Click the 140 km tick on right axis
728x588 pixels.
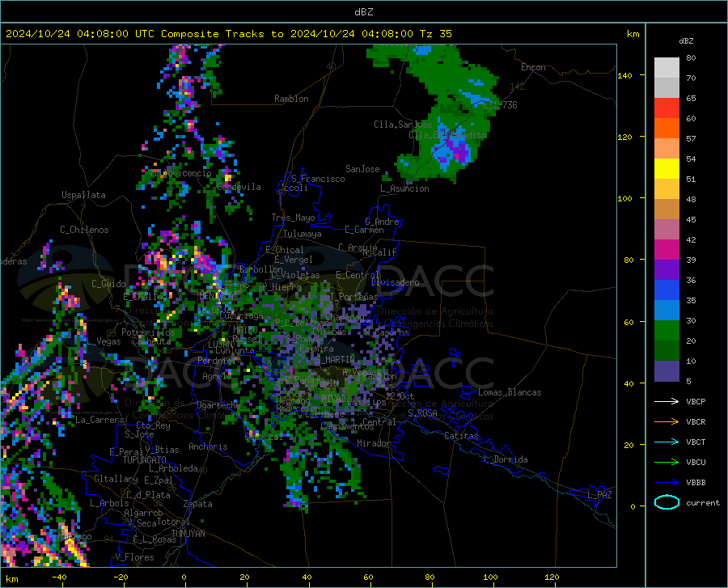click(x=624, y=75)
